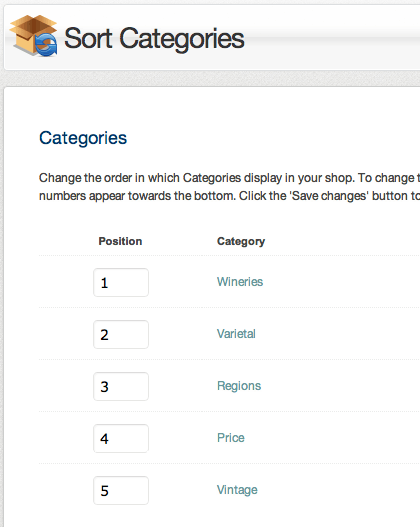The image size is (420, 527).
Task: Focus the position field containing 1
Action: 121,282
